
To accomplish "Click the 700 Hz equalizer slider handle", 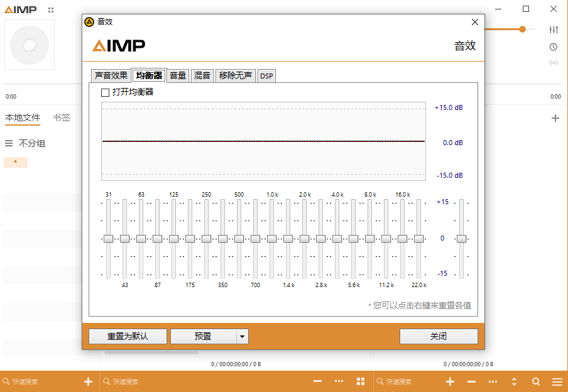I will 255,238.
